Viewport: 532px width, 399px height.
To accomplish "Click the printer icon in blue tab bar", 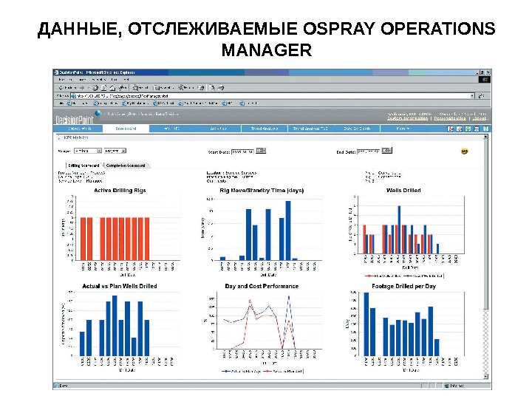I will coord(477,129).
